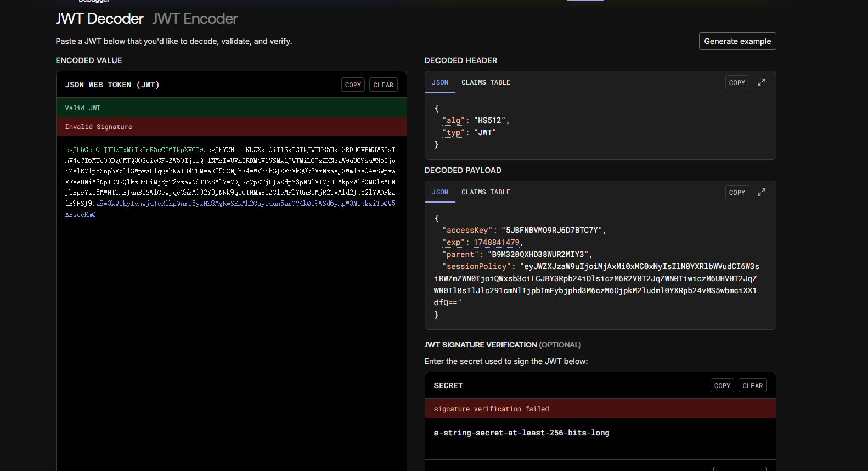Click the "JWT" typ value
The height and width of the screenshot is (471, 868).
tap(484, 133)
